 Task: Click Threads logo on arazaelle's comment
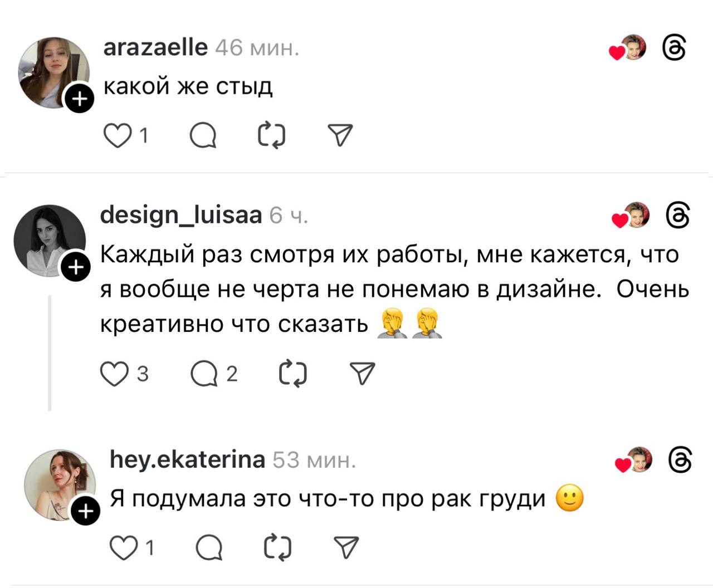pyautogui.click(x=674, y=48)
